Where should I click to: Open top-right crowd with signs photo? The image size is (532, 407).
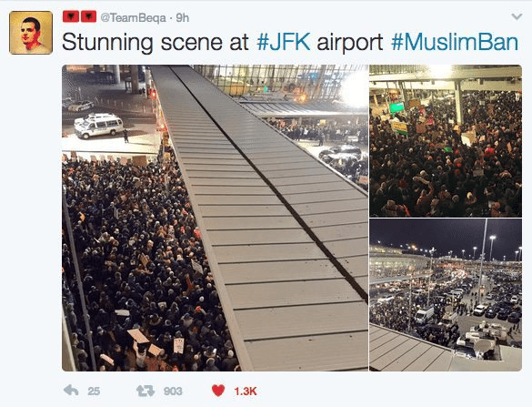(x=446, y=140)
